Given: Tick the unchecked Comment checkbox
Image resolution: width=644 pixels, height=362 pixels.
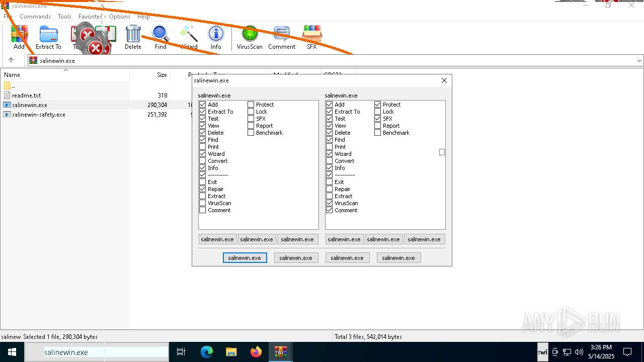Looking at the screenshot, I should 203,210.
